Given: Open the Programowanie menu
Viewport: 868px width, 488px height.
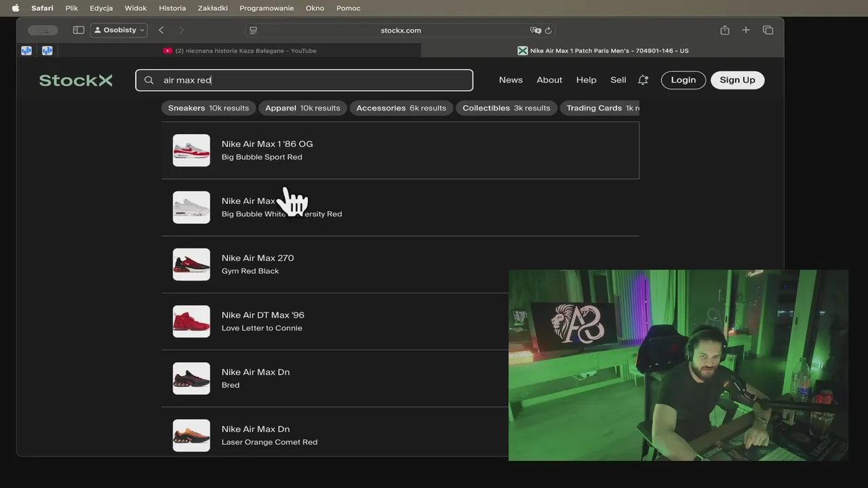Looking at the screenshot, I should (x=267, y=8).
